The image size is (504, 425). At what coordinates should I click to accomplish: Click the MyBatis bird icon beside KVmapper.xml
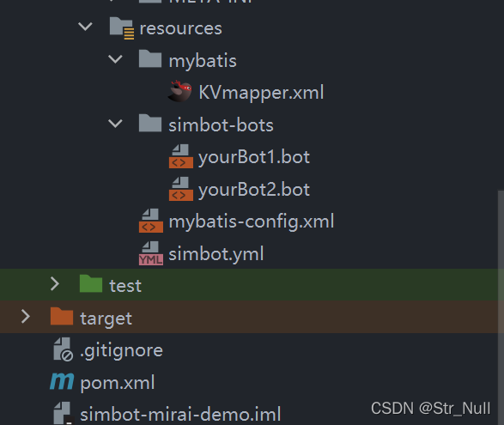click(180, 91)
